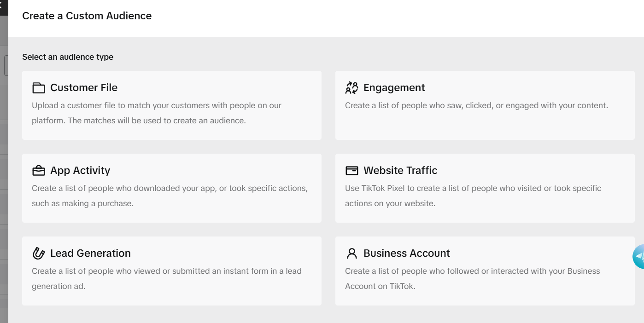The height and width of the screenshot is (323, 644).
Task: Select the Customer File audience type
Action: (84, 87)
